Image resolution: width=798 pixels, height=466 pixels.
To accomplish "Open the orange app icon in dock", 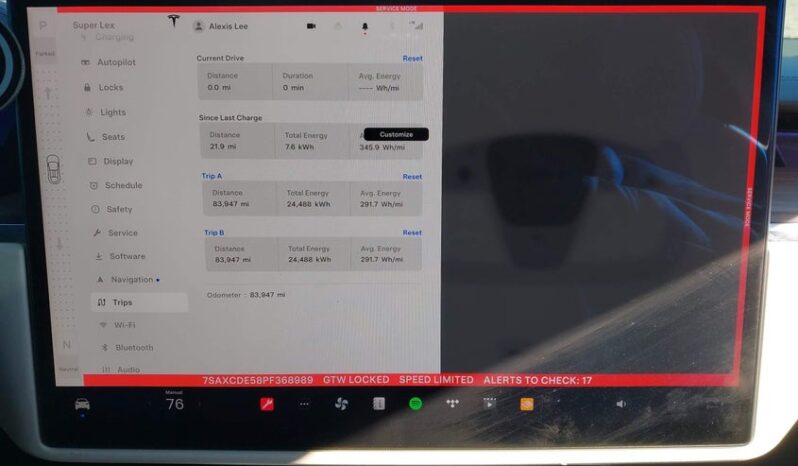I will (x=527, y=404).
